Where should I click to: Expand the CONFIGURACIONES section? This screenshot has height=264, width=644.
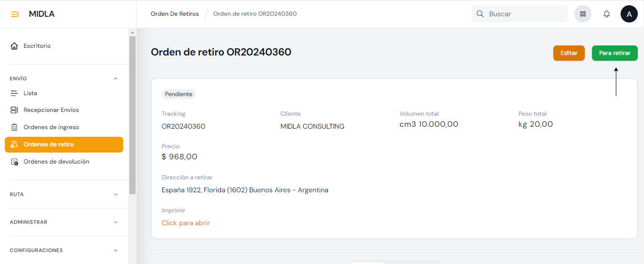coord(116,250)
